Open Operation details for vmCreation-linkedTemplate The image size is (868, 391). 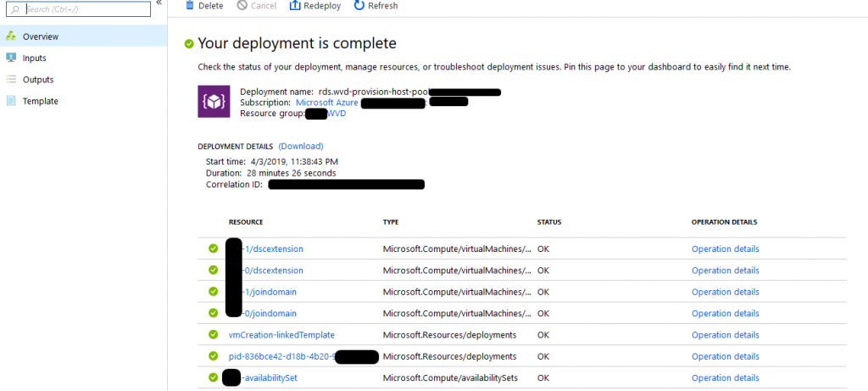tap(726, 335)
